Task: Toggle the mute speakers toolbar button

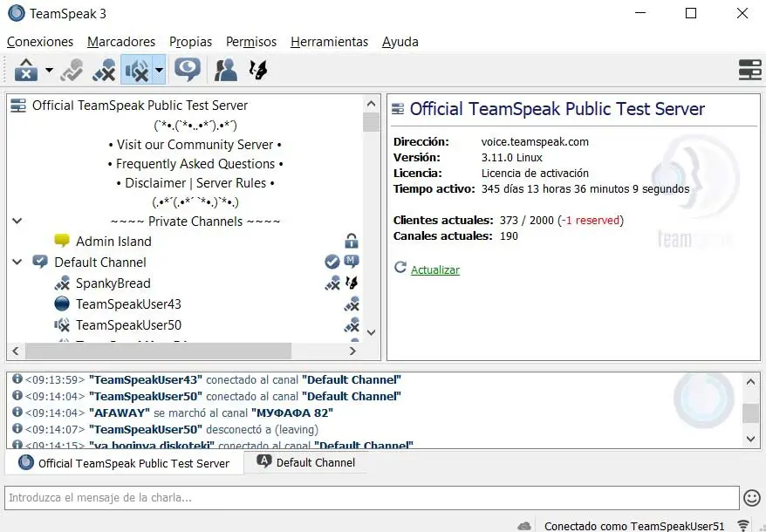Action: tap(136, 70)
